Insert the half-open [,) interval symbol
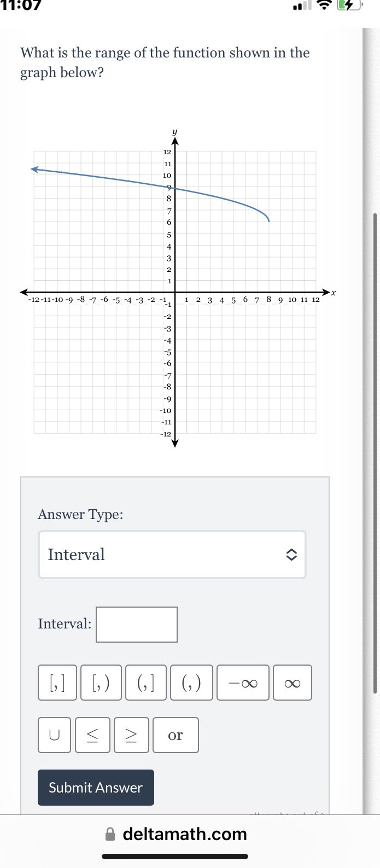This screenshot has height=868, width=380. pyautogui.click(x=101, y=683)
